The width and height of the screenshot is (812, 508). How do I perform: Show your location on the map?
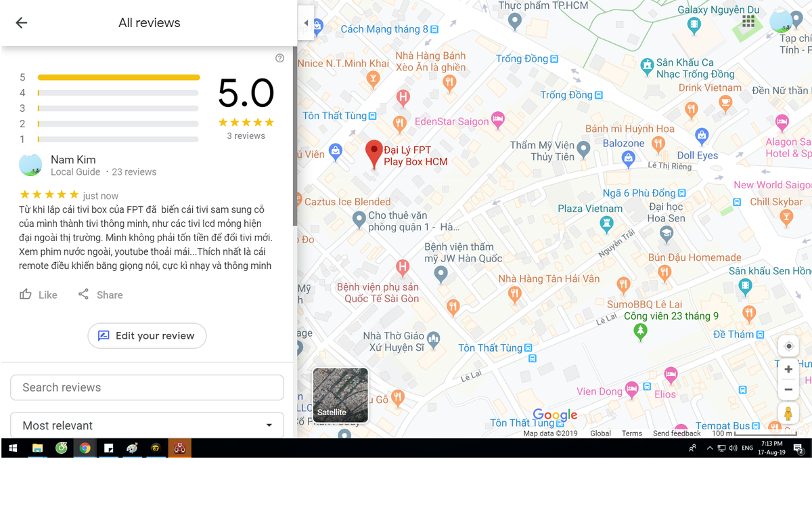pyautogui.click(x=788, y=346)
